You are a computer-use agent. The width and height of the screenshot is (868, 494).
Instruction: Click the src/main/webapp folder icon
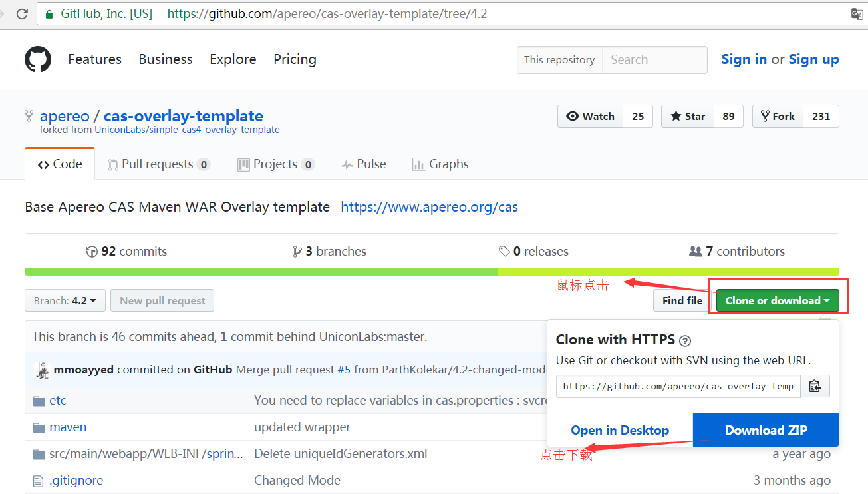pos(39,454)
